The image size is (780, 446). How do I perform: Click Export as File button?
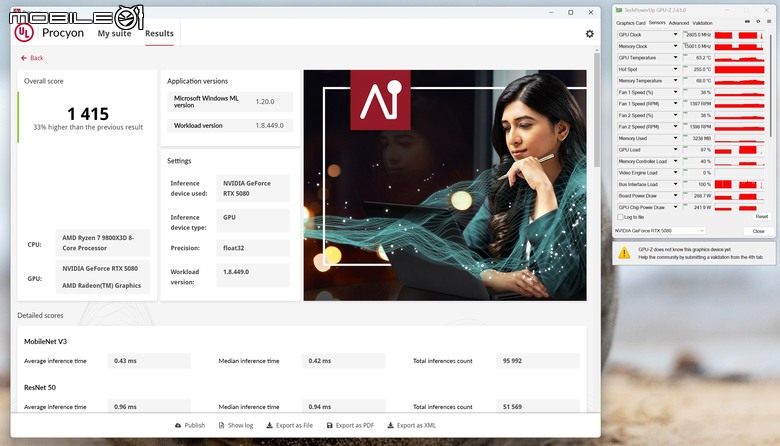[x=290, y=426]
